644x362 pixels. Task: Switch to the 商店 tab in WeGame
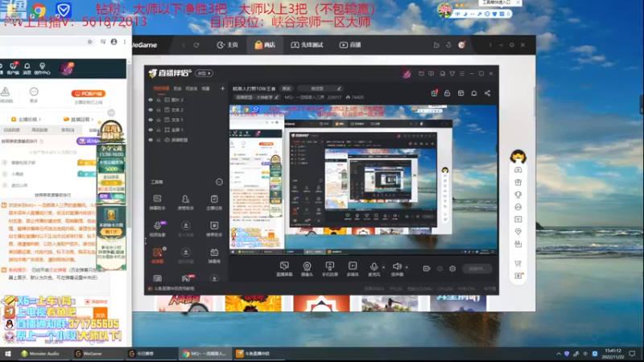265,45
